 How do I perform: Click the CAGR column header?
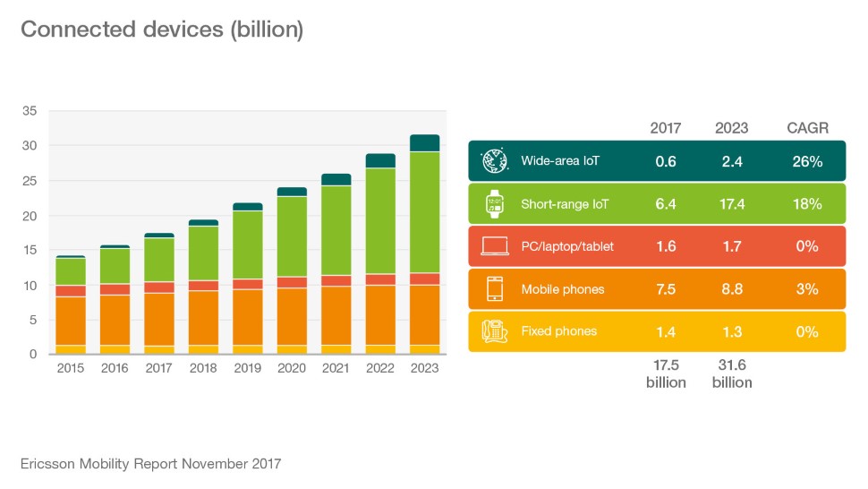(x=806, y=128)
